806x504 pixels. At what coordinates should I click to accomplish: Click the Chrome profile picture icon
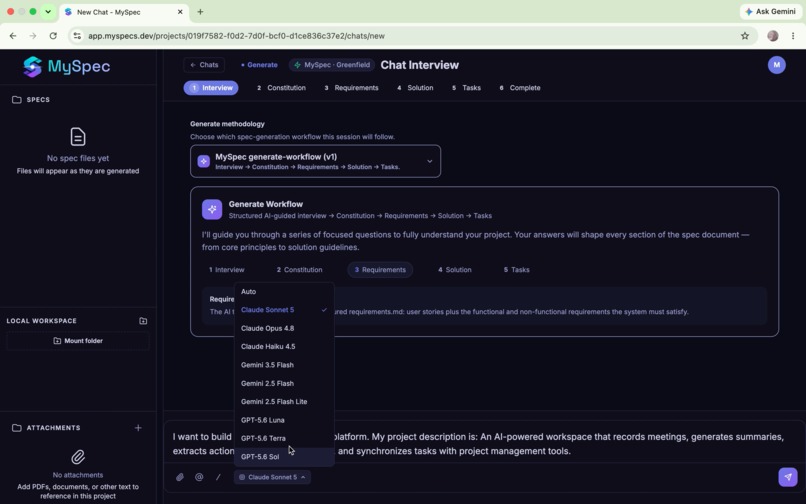click(x=773, y=36)
